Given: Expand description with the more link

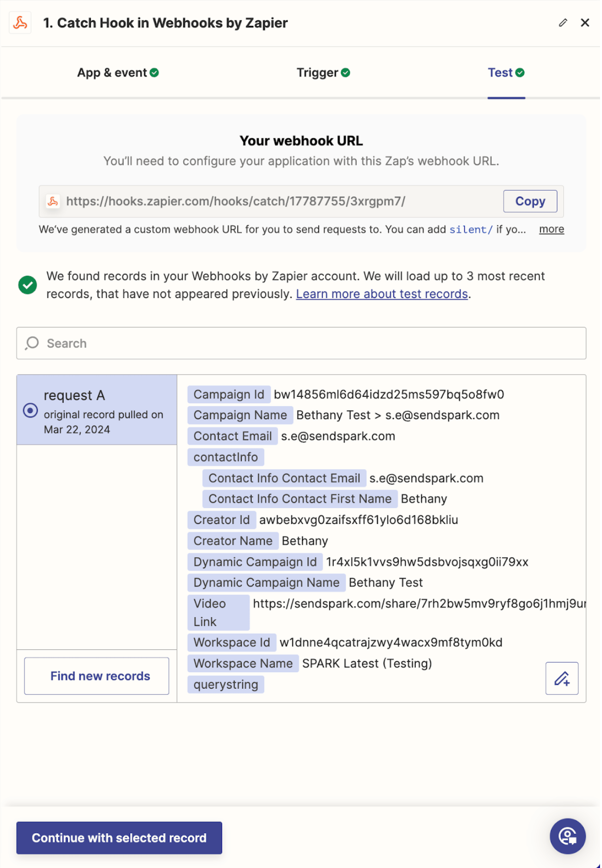Looking at the screenshot, I should [551, 229].
